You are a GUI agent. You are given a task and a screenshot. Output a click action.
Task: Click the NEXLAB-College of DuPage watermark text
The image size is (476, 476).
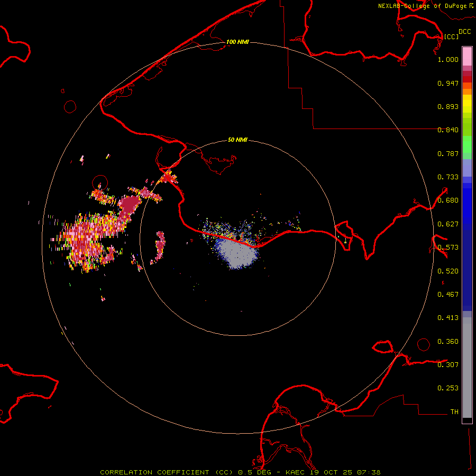point(422,6)
